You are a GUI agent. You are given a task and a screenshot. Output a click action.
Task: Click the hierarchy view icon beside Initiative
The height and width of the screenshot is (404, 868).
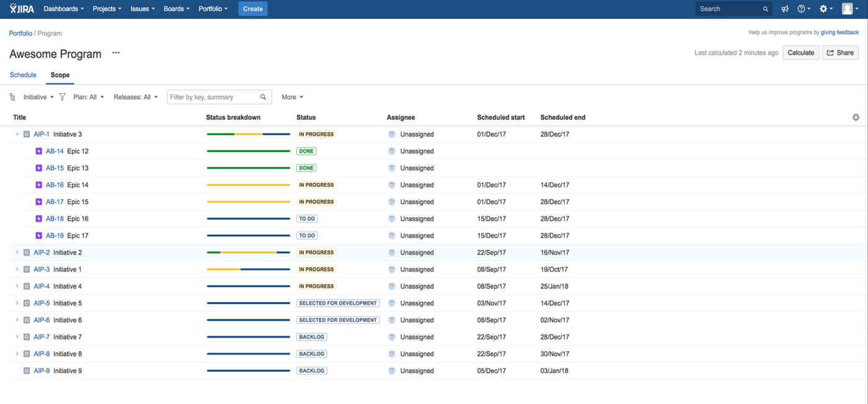point(12,97)
